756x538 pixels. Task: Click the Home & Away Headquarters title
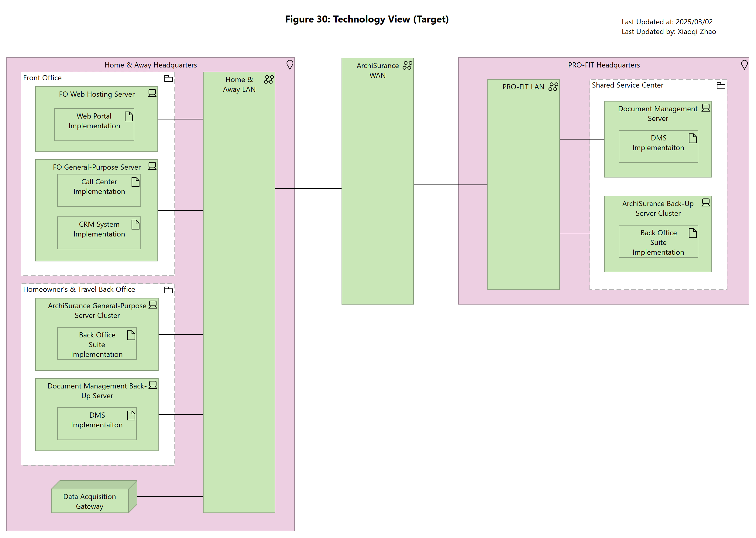(x=151, y=65)
